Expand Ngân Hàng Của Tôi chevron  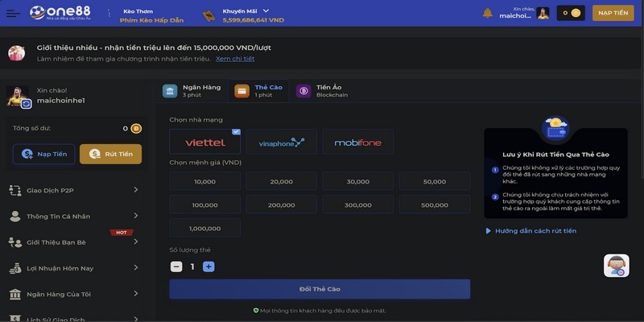[x=136, y=294]
